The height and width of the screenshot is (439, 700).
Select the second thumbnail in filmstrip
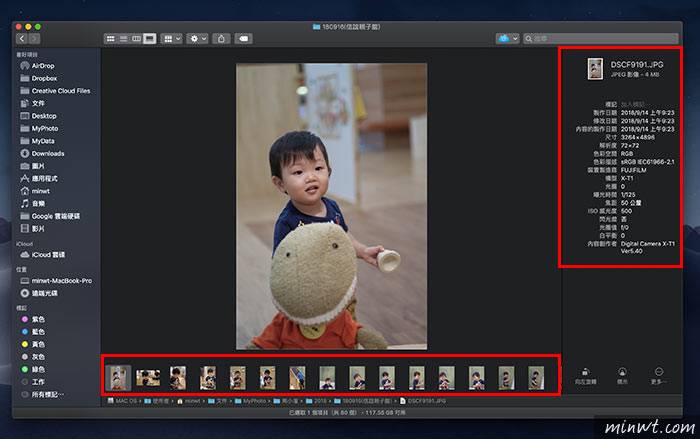148,376
